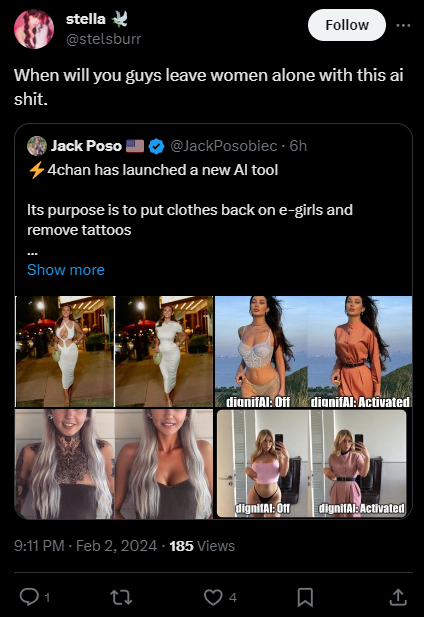Click the quoted tweet's 6h timestamp
The image size is (424, 617).
click(x=298, y=146)
